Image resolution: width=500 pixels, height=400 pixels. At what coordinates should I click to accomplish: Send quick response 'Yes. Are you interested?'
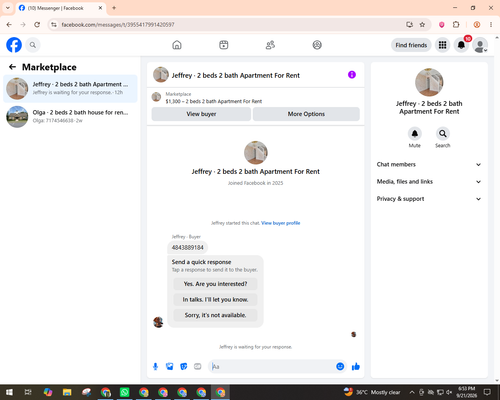click(215, 284)
